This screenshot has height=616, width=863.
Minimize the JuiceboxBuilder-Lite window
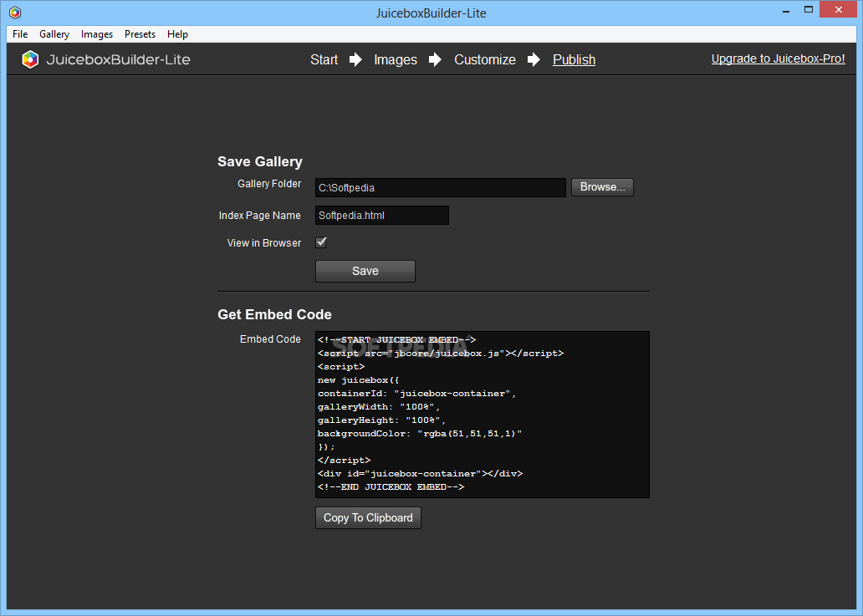pyautogui.click(x=787, y=11)
